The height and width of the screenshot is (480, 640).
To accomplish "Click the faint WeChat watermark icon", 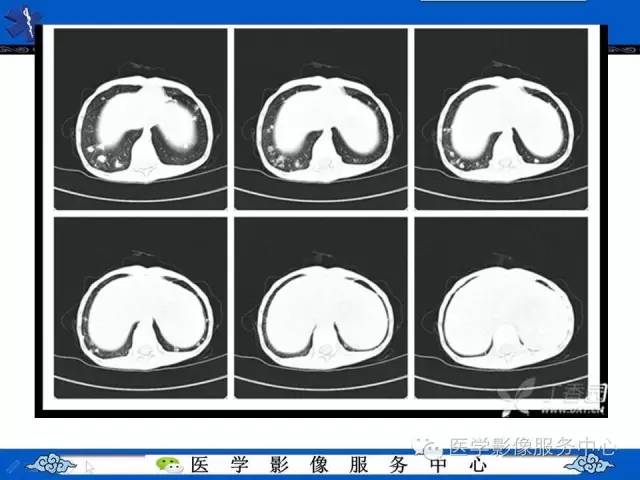I will (429, 447).
